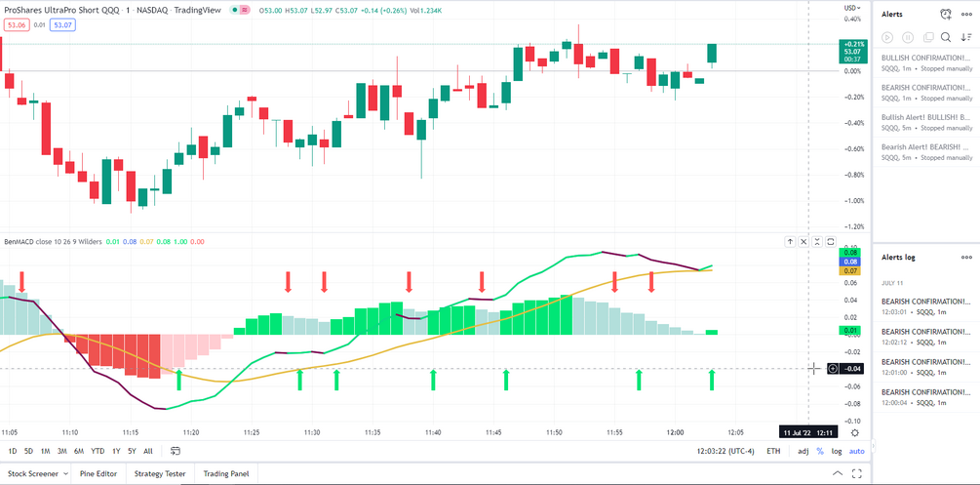Click the go to date icon

click(176, 451)
